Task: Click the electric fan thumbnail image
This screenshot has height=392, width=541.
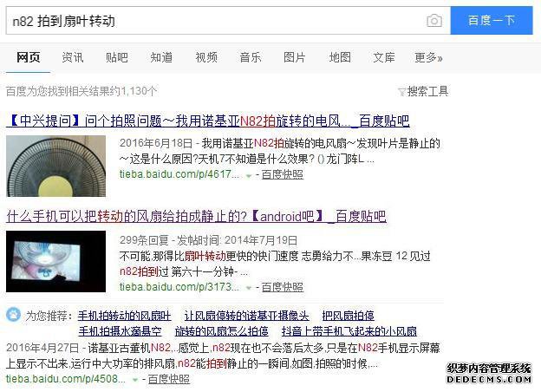Action: (55, 166)
